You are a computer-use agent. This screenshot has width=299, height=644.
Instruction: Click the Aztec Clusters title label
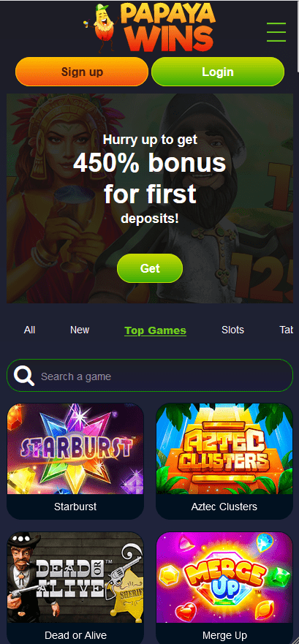tap(224, 507)
